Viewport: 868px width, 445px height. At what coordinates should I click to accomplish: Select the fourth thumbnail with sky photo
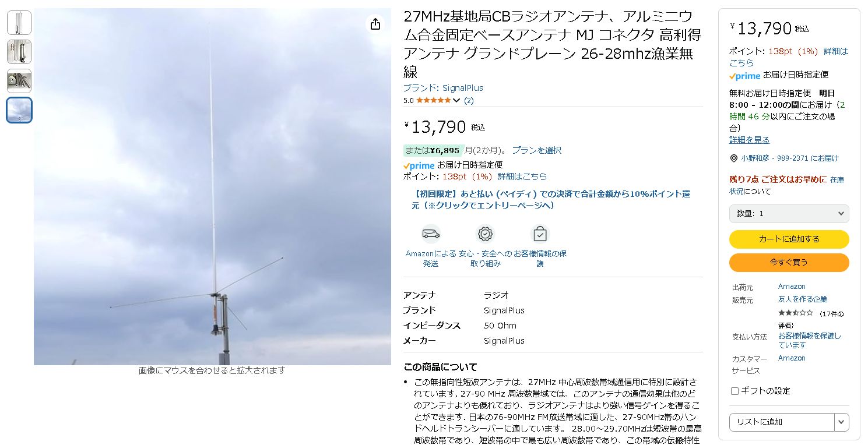[19, 110]
